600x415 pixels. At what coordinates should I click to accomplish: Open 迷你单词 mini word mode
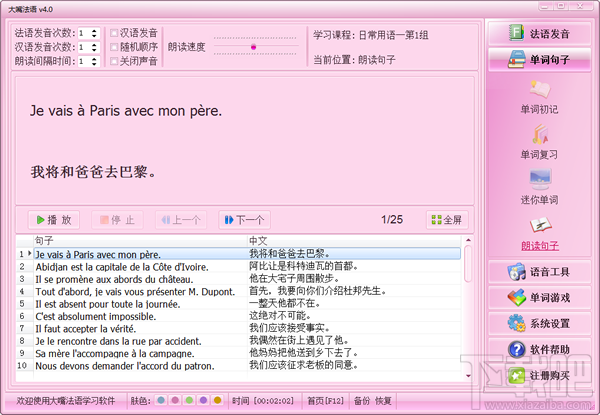click(x=539, y=187)
